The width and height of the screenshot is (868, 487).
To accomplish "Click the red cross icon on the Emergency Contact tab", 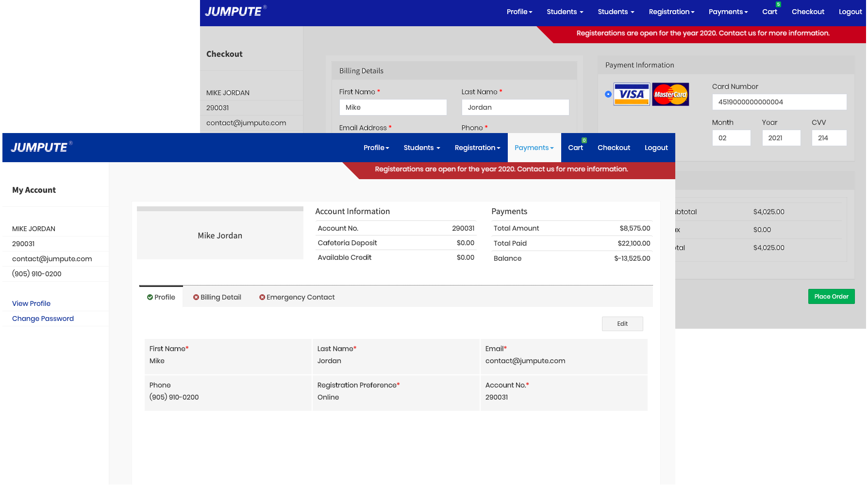I will 262,297.
